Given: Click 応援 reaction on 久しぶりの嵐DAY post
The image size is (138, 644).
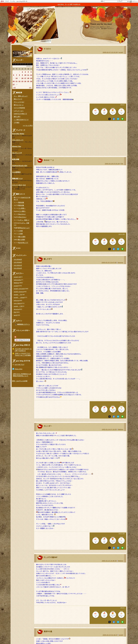Looking at the screenshot, I should pyautogui.click(x=104, y=614).
